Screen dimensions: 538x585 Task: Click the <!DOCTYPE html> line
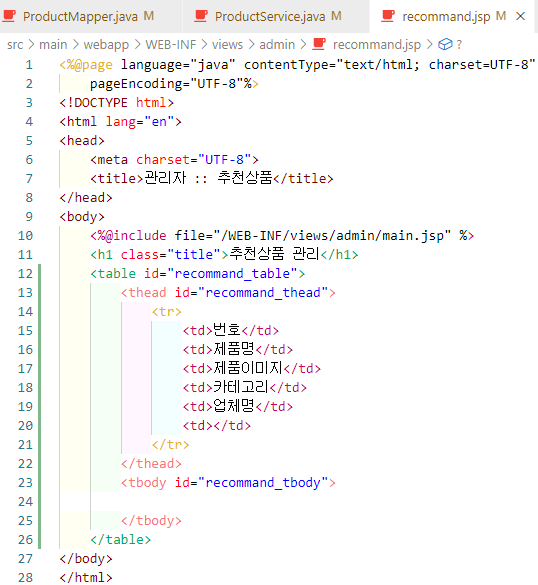pyautogui.click(x=116, y=103)
